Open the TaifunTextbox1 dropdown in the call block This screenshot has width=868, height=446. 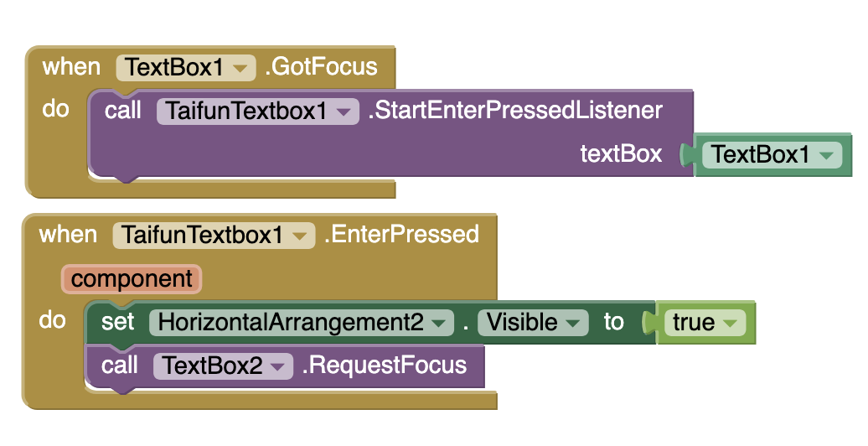[x=343, y=111]
